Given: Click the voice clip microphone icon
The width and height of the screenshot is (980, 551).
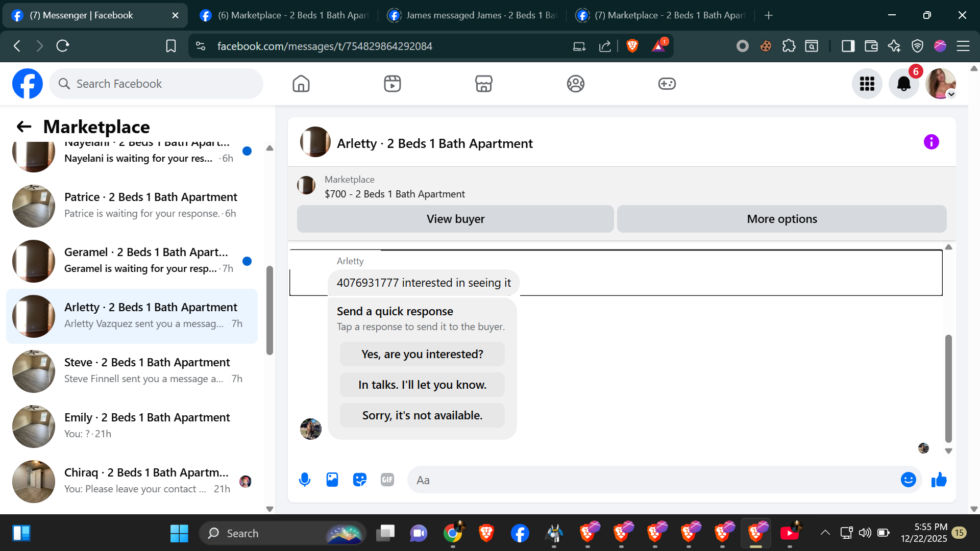Looking at the screenshot, I should (305, 480).
